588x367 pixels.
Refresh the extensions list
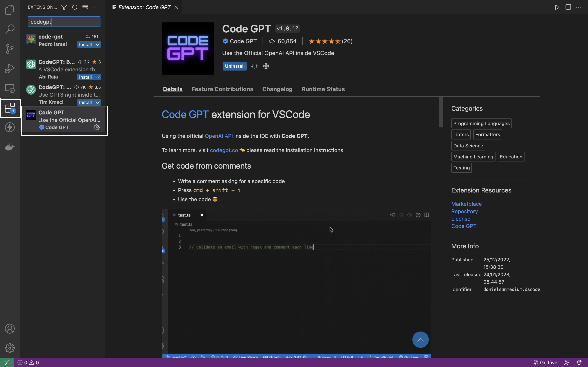(75, 7)
